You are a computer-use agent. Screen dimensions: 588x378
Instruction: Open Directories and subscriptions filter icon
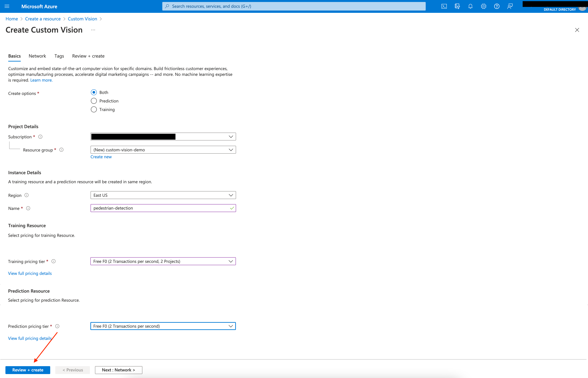pos(457,6)
